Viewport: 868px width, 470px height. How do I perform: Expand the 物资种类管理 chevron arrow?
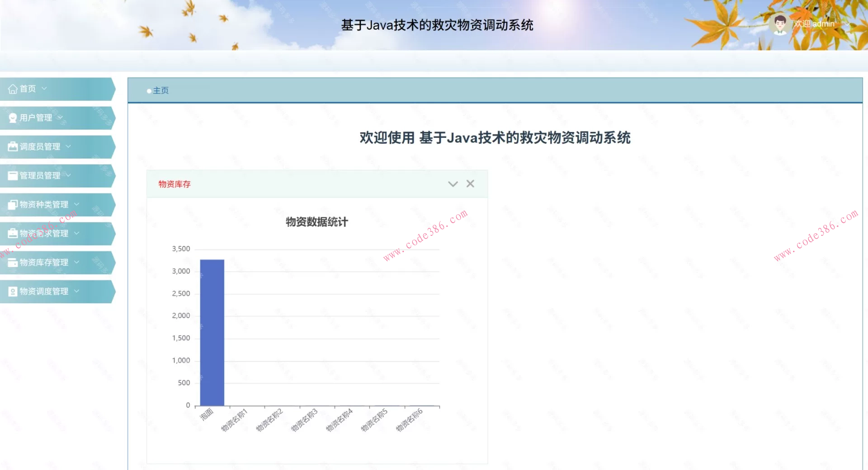[76, 204]
